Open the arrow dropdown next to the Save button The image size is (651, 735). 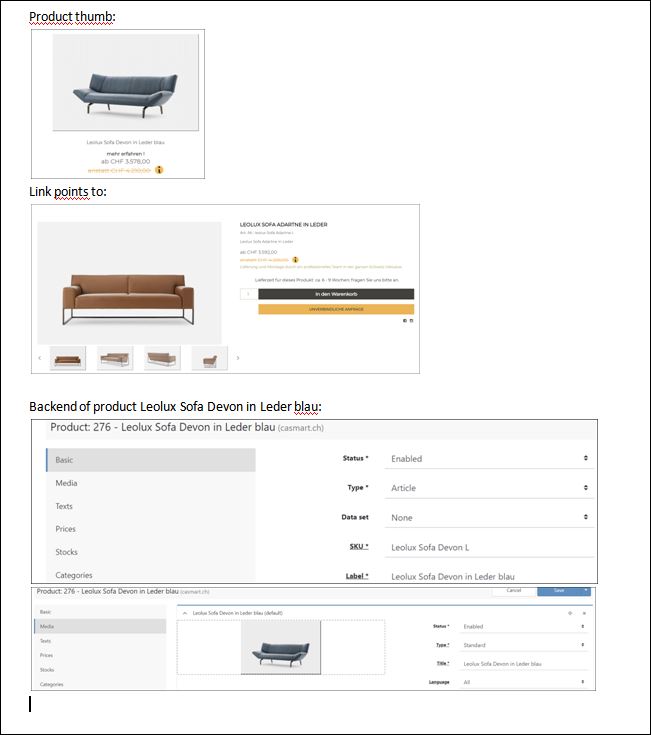[586, 591]
